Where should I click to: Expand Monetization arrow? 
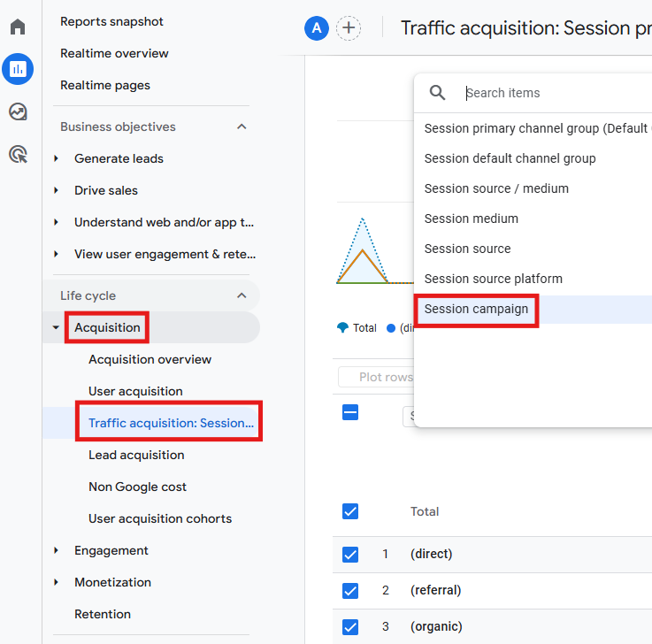click(x=56, y=582)
